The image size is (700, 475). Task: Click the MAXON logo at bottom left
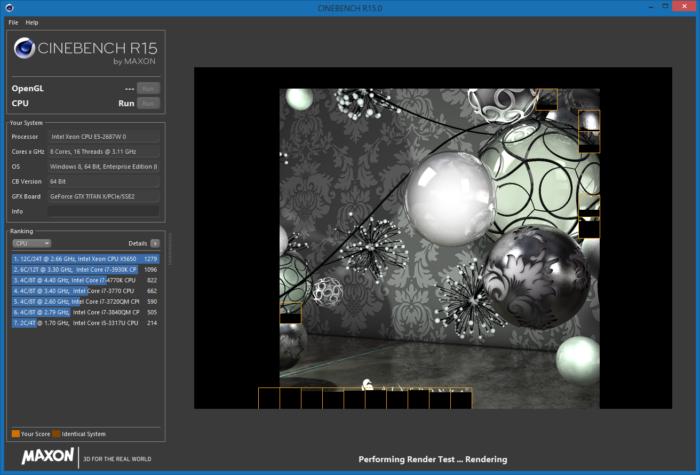pos(48,456)
